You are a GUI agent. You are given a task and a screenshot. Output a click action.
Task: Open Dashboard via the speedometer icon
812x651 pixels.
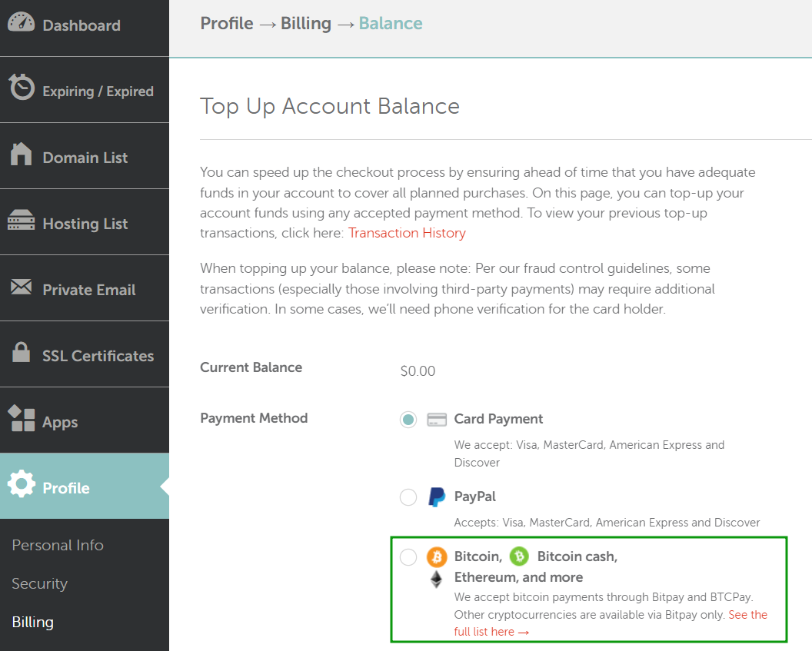pos(22,24)
